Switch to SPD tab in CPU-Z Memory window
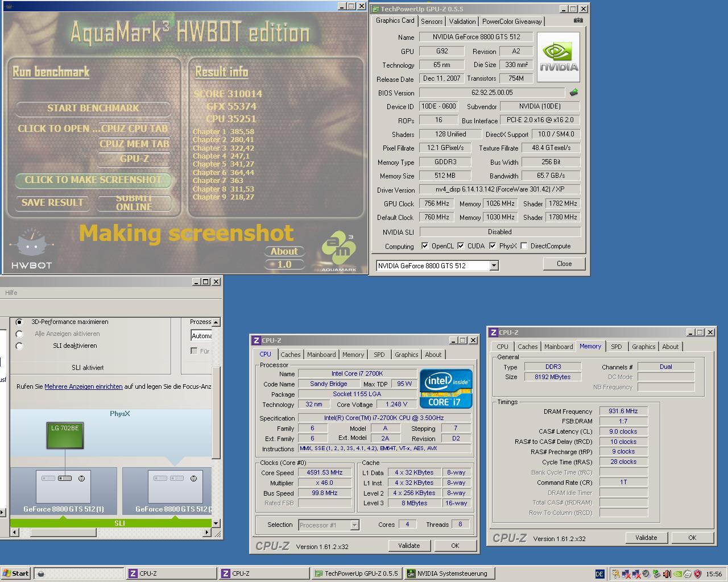 [x=616, y=347]
